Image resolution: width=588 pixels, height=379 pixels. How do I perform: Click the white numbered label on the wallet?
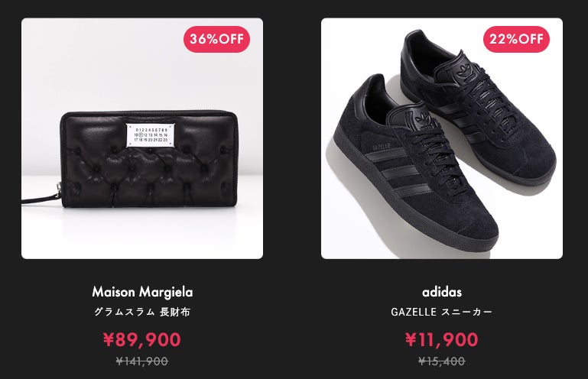[x=150, y=135]
